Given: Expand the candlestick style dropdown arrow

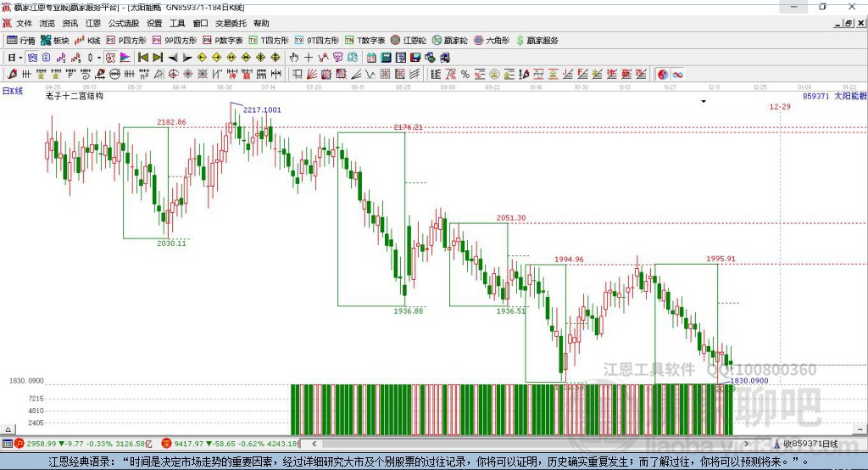Looking at the screenshot, I should pos(99,58).
